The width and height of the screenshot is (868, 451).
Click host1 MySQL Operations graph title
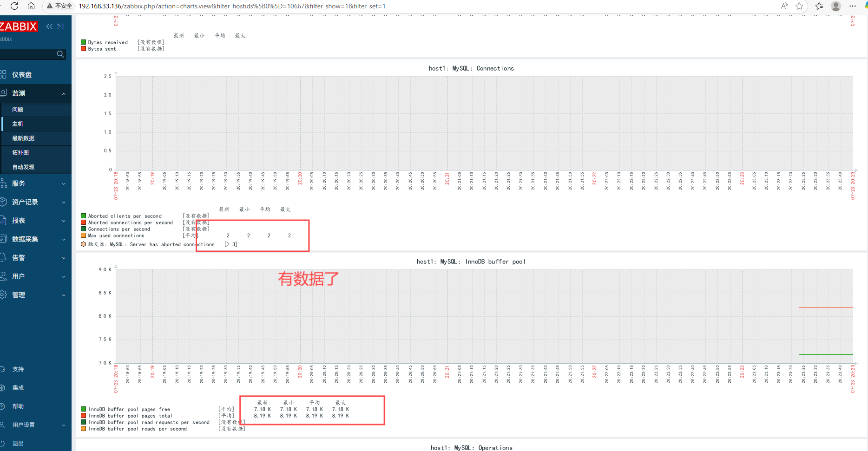pos(472,448)
